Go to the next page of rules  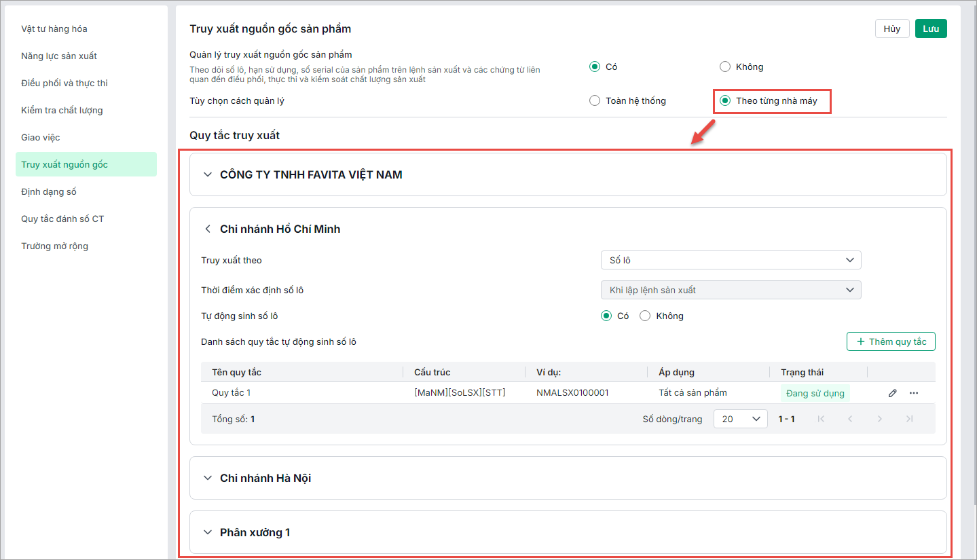tap(880, 419)
